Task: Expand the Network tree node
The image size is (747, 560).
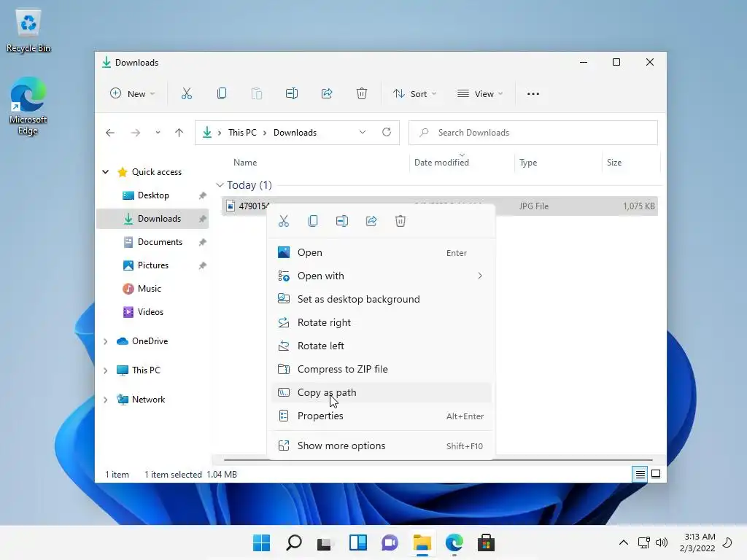Action: pos(106,400)
